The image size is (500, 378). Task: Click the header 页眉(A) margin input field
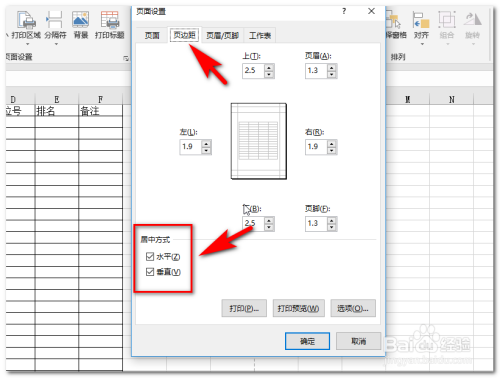(x=316, y=71)
